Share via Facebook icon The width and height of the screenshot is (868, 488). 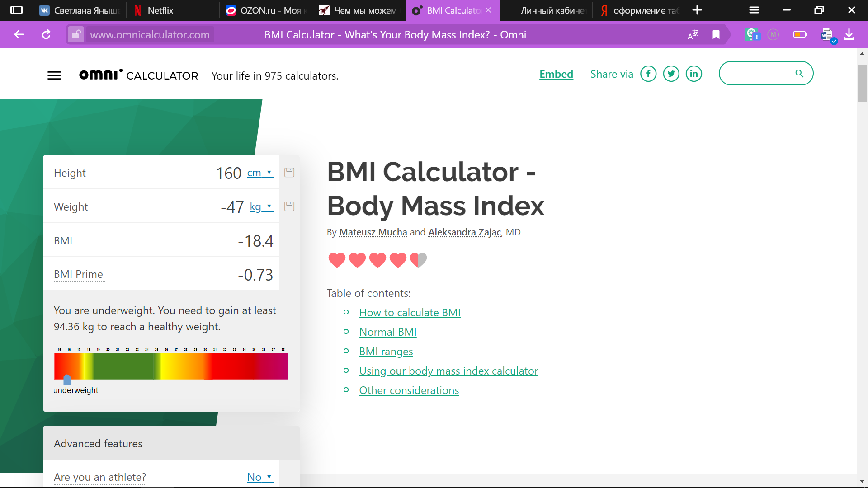tap(648, 74)
